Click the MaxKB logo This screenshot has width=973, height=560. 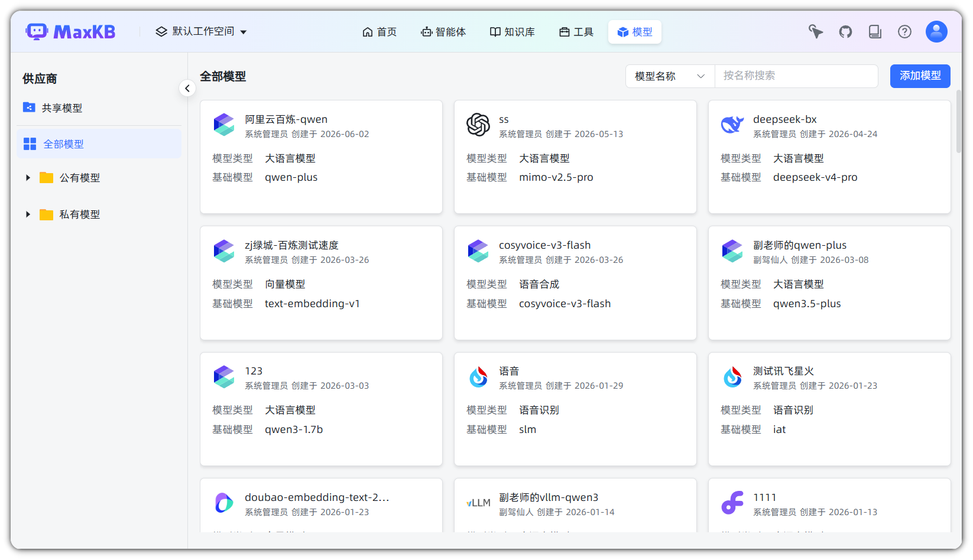pyautogui.click(x=70, y=32)
